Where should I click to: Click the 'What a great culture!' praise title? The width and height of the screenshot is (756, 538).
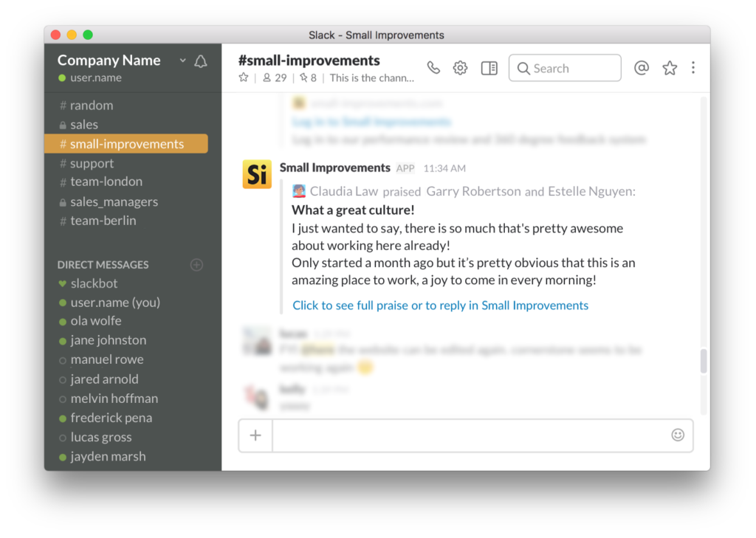(353, 210)
